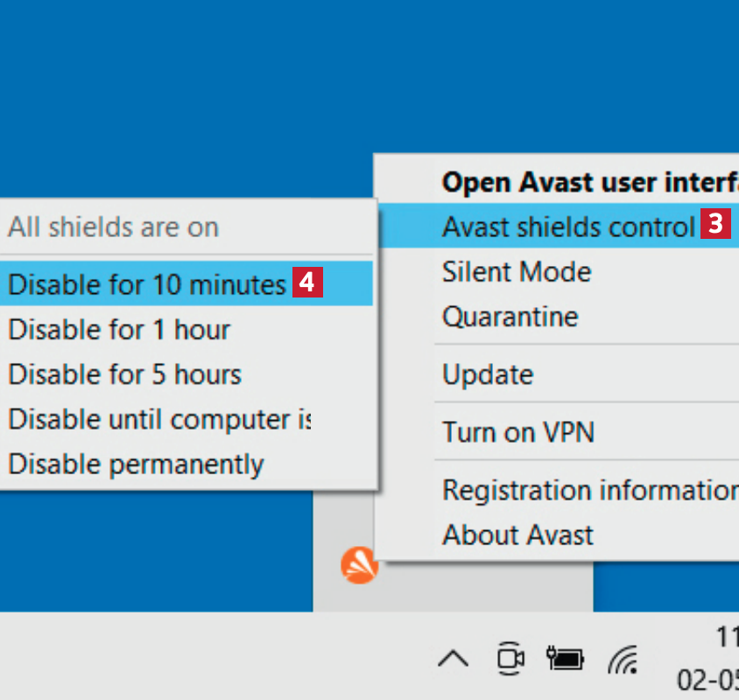Choose Disable for 5 hours
Viewport: 739px width, 700px height.
(x=124, y=374)
